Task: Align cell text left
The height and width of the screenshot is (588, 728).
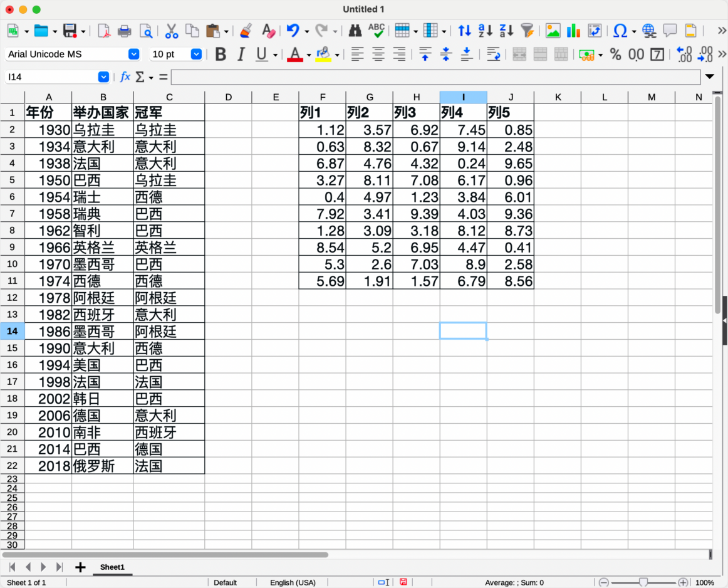Action: pyautogui.click(x=358, y=55)
